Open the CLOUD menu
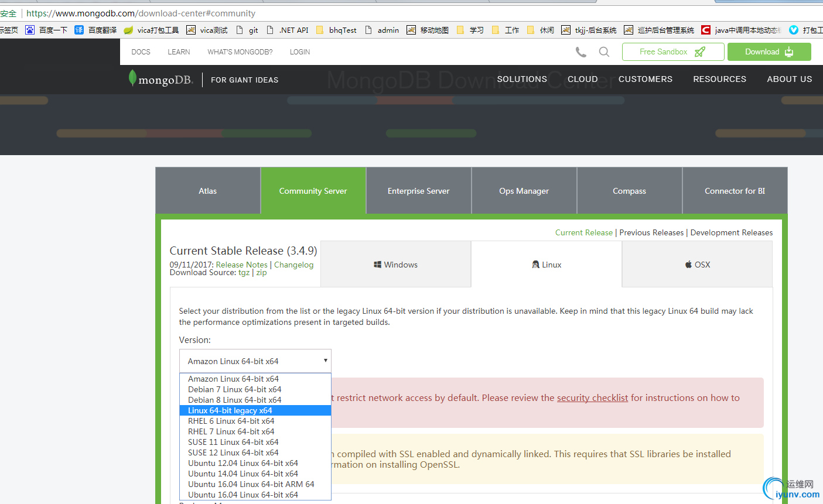The height and width of the screenshot is (504, 823). point(583,79)
